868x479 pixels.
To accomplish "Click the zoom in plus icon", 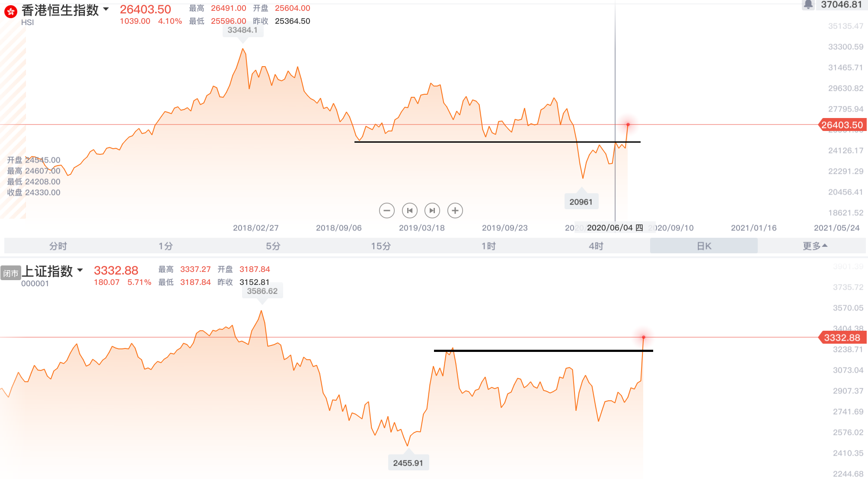I will click(455, 211).
